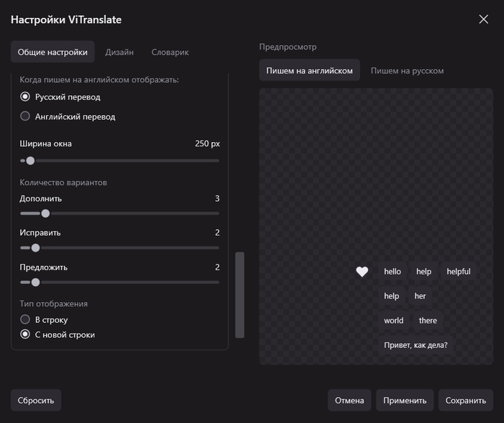Screen dimensions: 504x423
Task: Click the hello suggestion chip
Action: pos(392,272)
